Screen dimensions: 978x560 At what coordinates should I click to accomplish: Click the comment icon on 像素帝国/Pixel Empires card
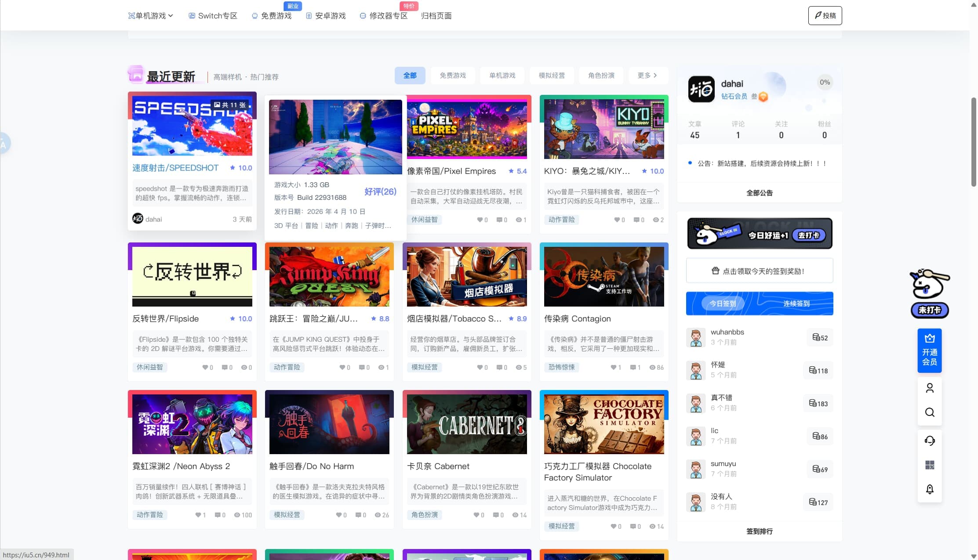[x=499, y=220]
